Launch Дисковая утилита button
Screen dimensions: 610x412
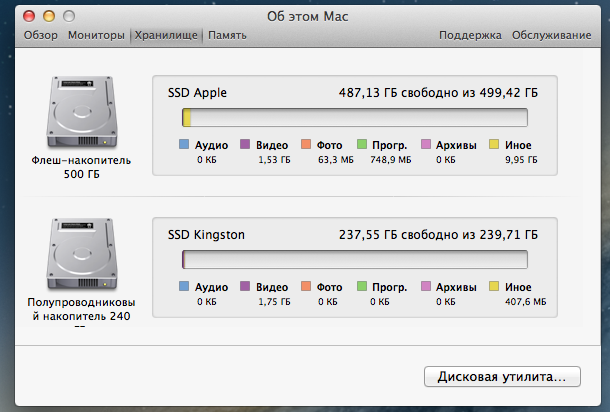point(502,377)
